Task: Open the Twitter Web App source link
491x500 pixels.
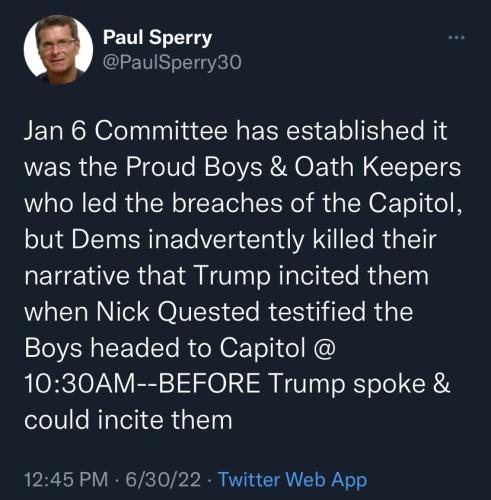Action: pos(292,480)
